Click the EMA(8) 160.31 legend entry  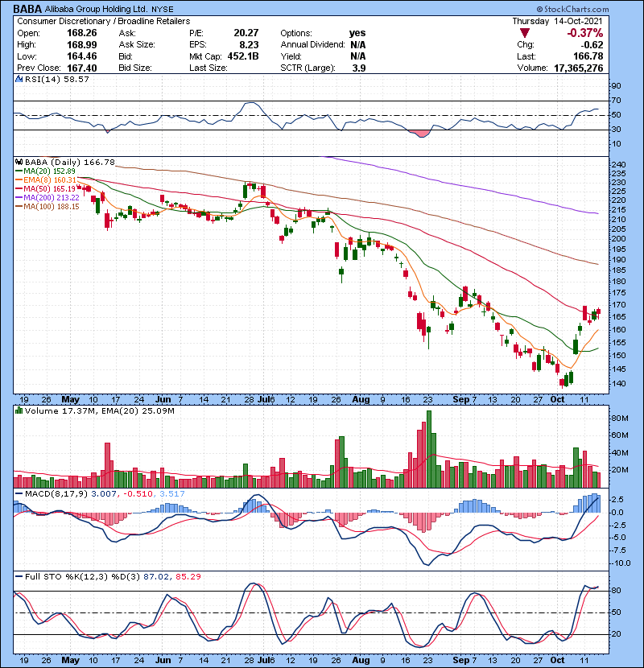click(x=46, y=180)
